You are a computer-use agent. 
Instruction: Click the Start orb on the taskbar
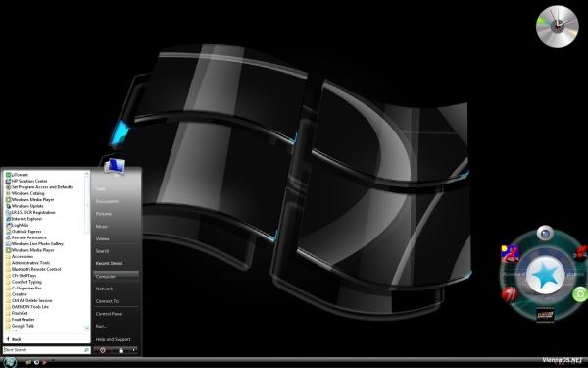[10, 362]
